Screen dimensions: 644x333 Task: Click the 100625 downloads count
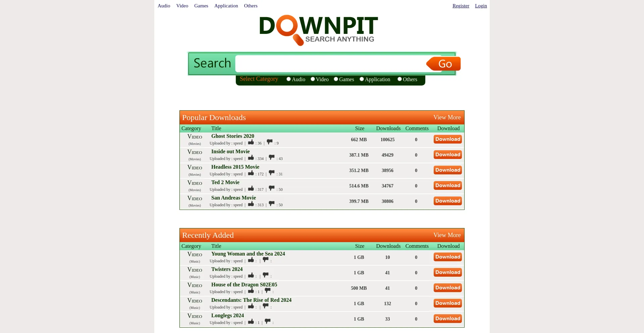pyautogui.click(x=387, y=140)
